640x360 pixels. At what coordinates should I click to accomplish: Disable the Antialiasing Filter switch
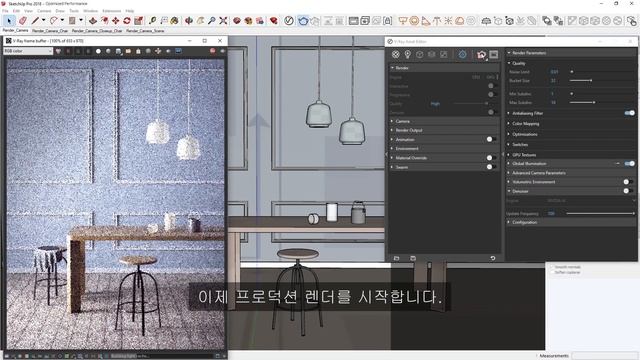pyautogui.click(x=630, y=113)
